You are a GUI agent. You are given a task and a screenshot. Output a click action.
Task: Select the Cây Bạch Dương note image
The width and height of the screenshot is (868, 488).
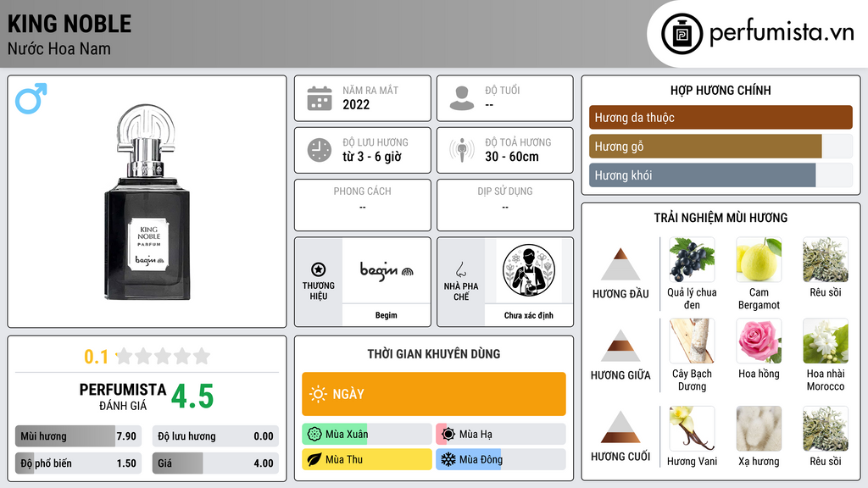[692, 341]
